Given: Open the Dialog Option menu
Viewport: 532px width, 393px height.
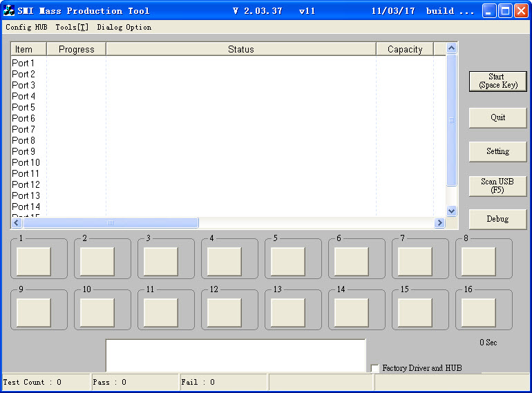Looking at the screenshot, I should pyautogui.click(x=124, y=28).
